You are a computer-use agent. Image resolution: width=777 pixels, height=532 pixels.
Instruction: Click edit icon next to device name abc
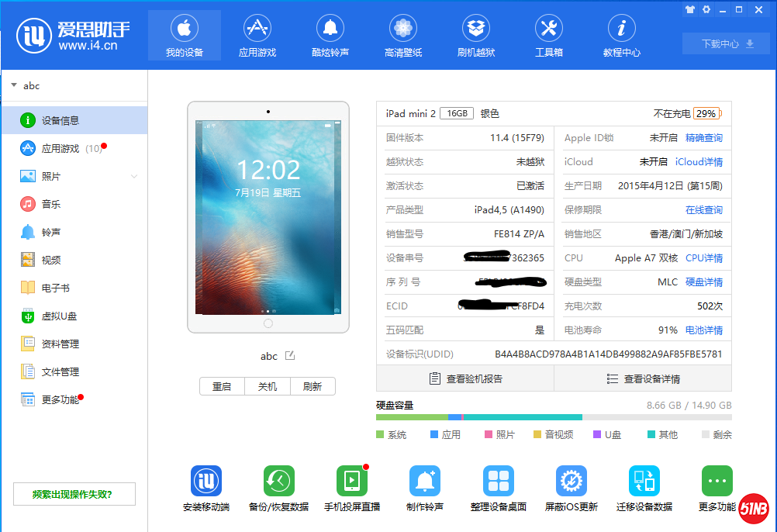(x=290, y=356)
